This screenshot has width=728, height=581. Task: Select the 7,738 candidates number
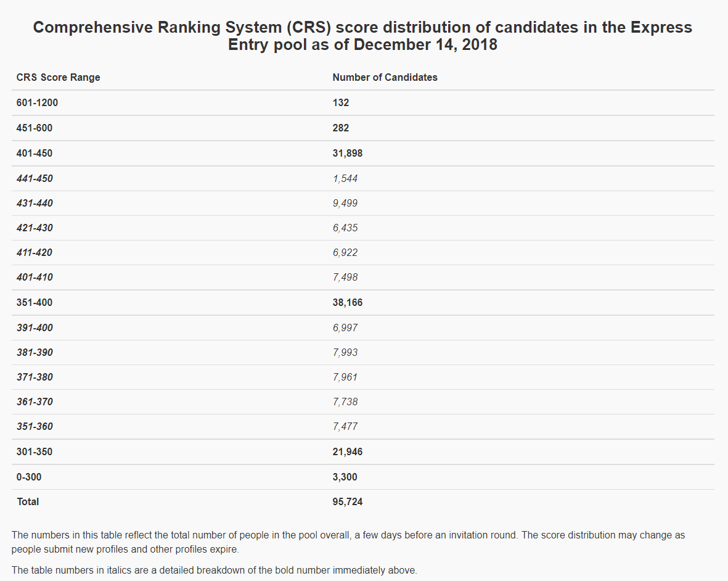tap(345, 402)
